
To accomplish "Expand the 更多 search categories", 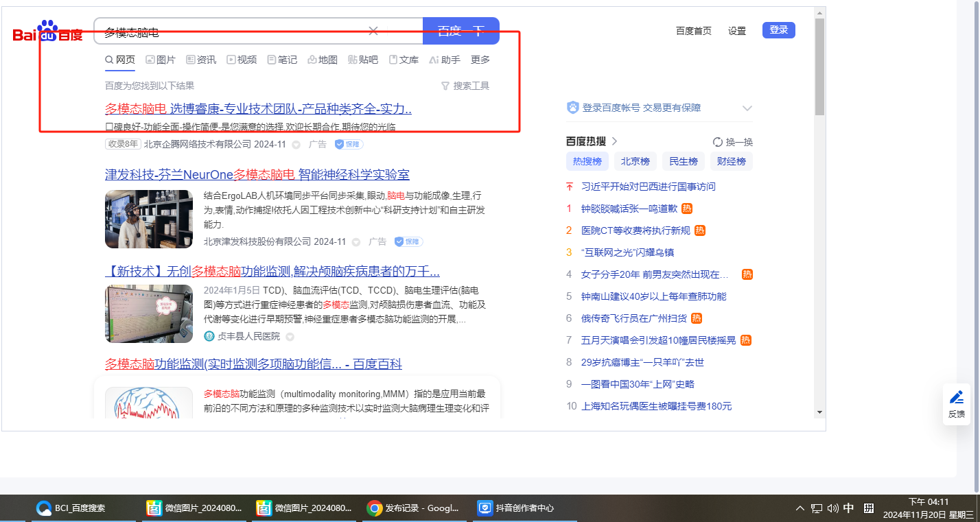I will tap(480, 60).
